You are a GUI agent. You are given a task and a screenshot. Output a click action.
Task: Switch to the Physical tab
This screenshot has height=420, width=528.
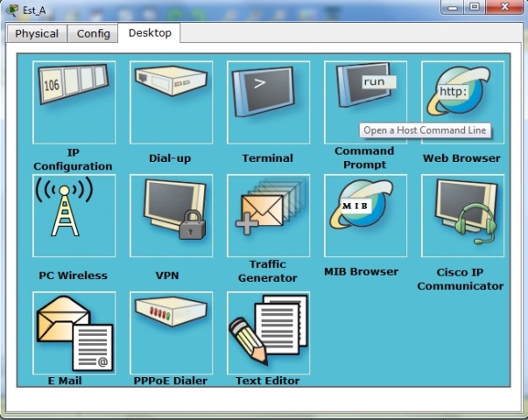(x=37, y=33)
